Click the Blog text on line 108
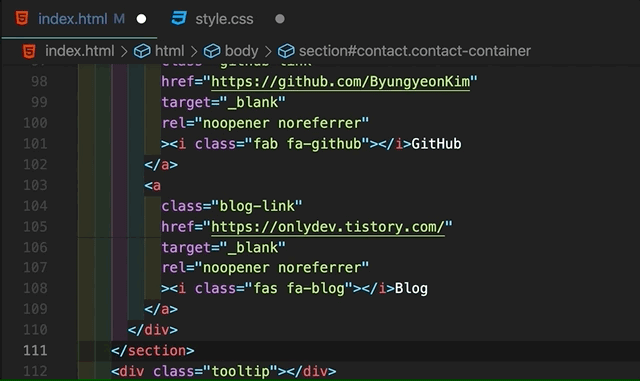The image size is (640, 381). point(411,288)
